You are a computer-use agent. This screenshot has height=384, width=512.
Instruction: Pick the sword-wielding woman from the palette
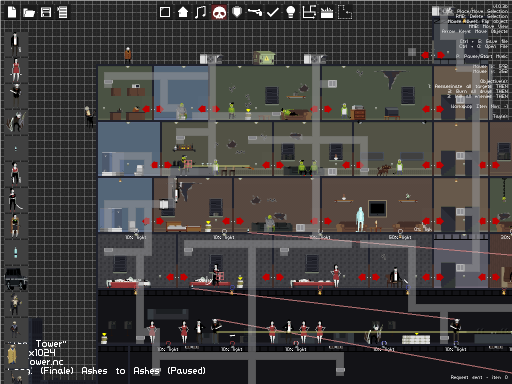point(15,199)
